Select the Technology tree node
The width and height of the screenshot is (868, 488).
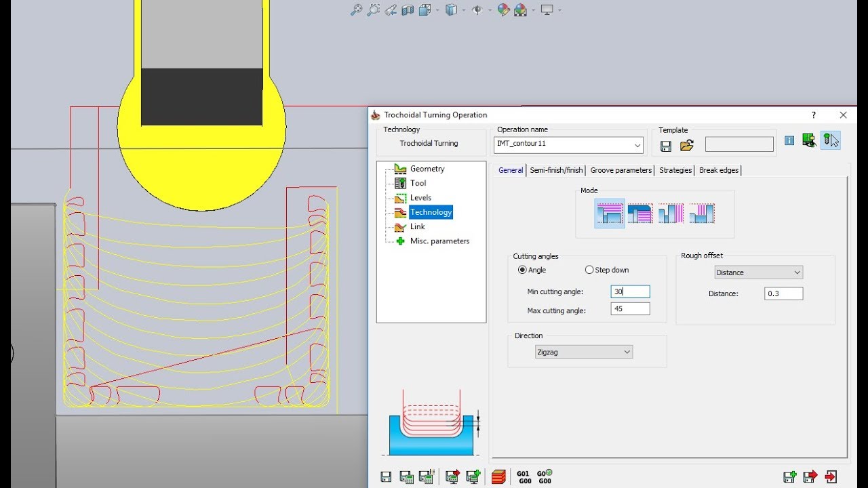click(431, 212)
